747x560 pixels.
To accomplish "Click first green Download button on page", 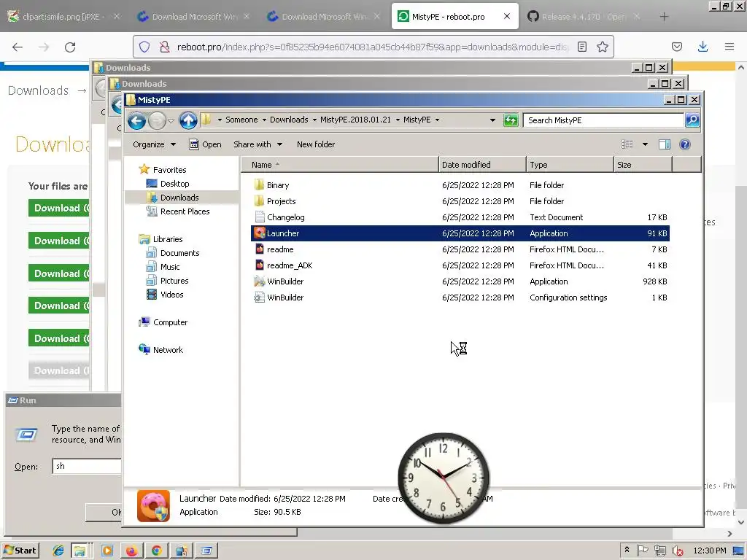I will pos(60,208).
